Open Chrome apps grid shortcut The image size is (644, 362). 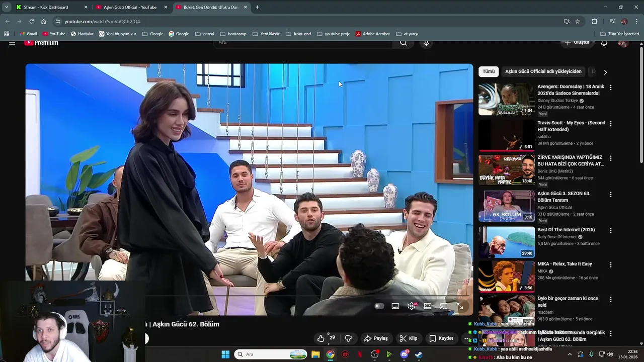pos(7,34)
